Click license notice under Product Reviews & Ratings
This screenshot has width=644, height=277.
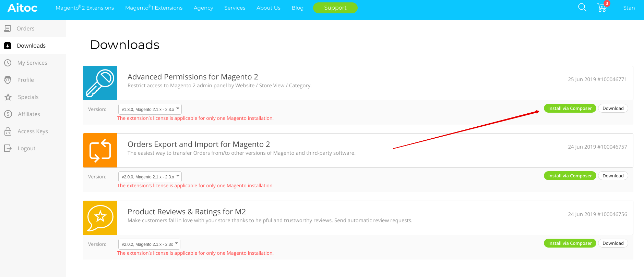click(195, 253)
